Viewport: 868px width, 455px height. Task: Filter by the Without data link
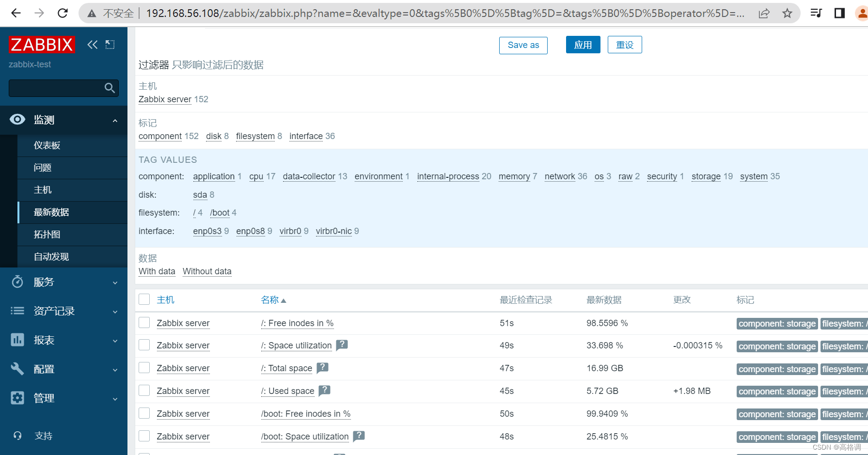click(207, 271)
